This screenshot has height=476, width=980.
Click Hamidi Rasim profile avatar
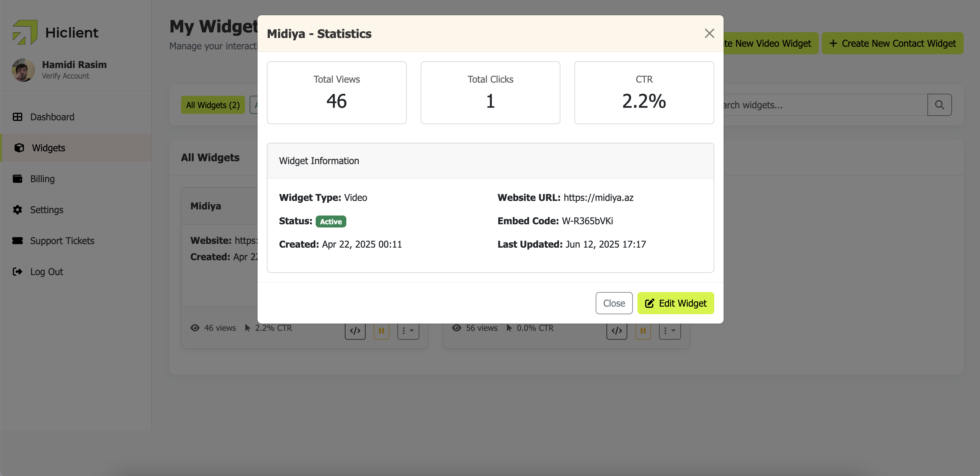(23, 70)
